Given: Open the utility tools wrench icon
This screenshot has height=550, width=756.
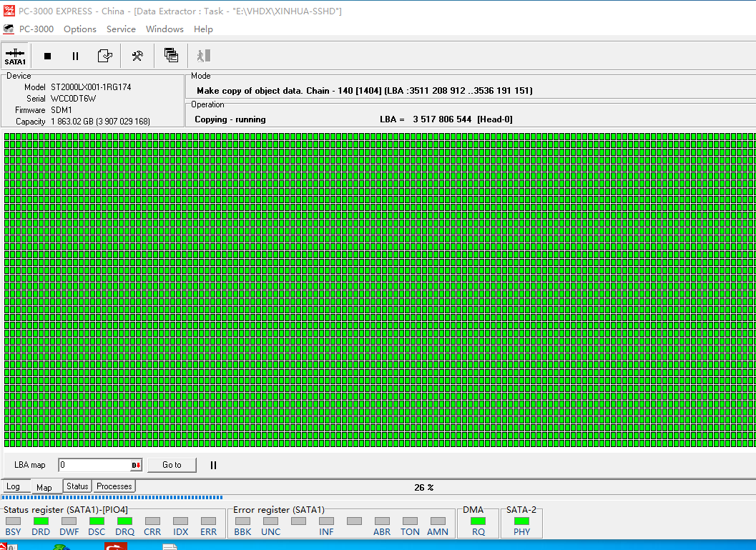Looking at the screenshot, I should 137,55.
